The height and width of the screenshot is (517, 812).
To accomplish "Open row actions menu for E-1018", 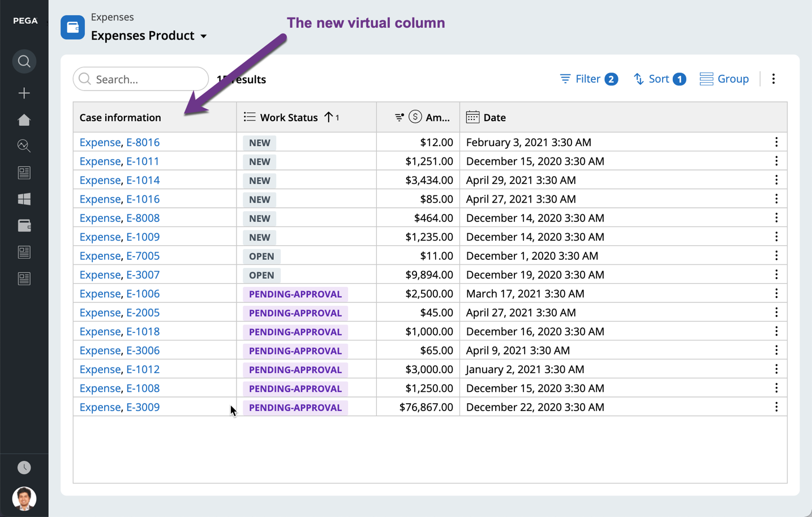I will point(776,331).
